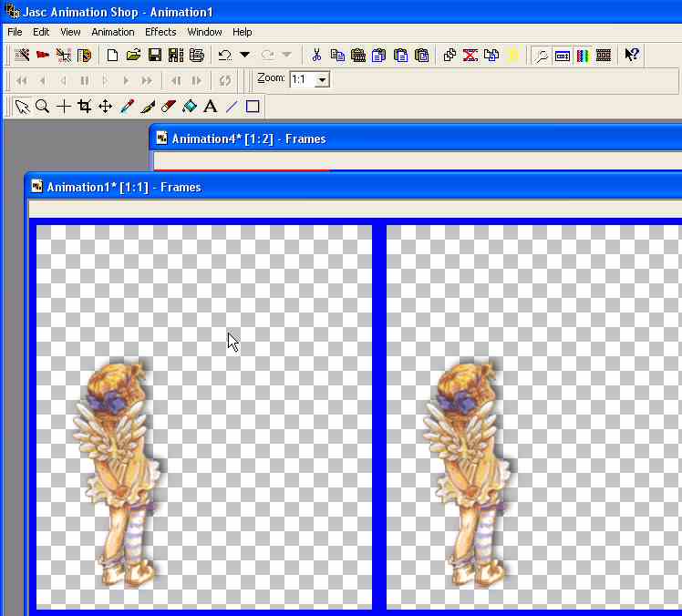Select the Paint Brush tool
The image size is (682, 616).
[148, 107]
